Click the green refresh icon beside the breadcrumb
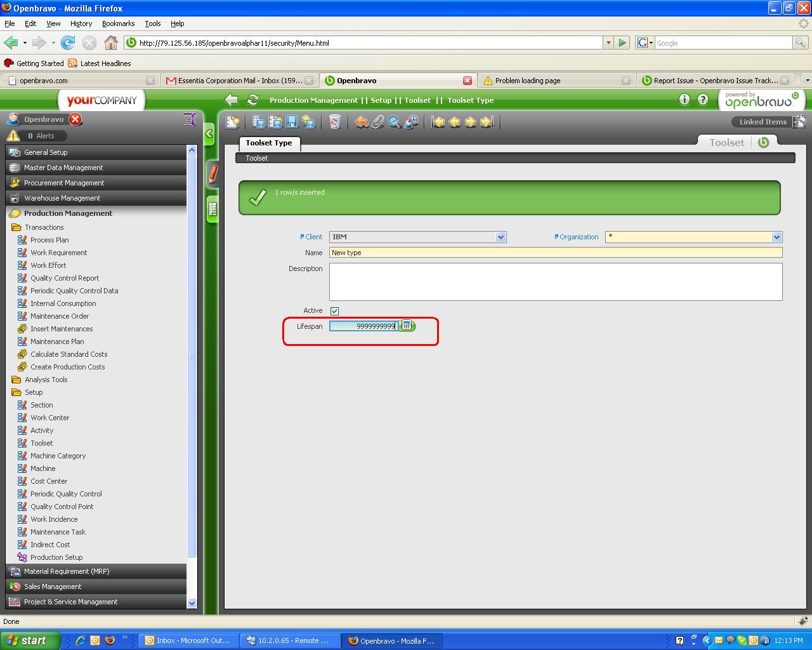 pos(253,100)
